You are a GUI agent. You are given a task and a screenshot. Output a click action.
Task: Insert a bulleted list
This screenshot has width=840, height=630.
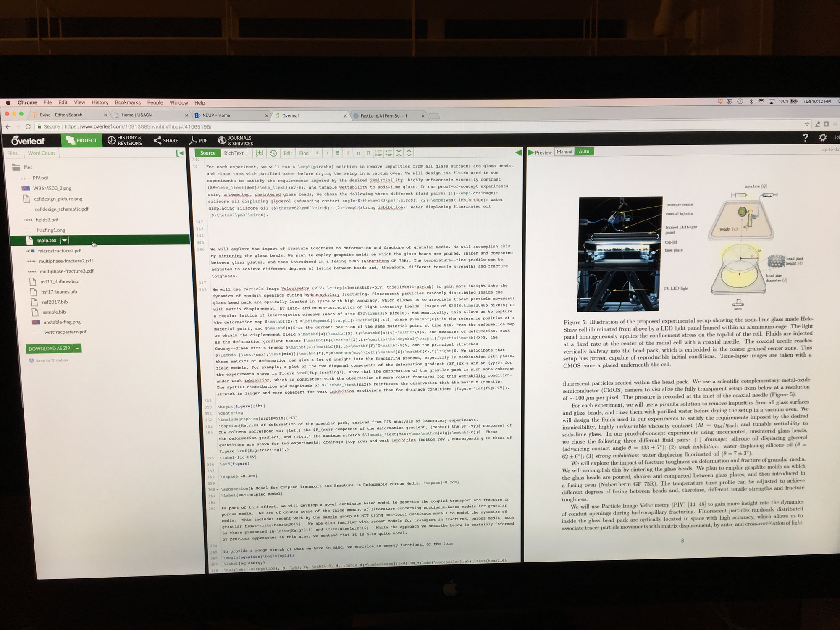[x=388, y=153]
